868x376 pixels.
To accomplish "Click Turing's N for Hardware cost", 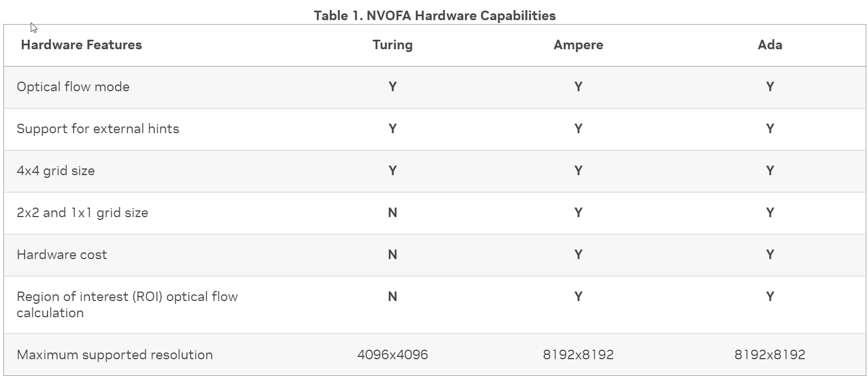I will coord(392,255).
